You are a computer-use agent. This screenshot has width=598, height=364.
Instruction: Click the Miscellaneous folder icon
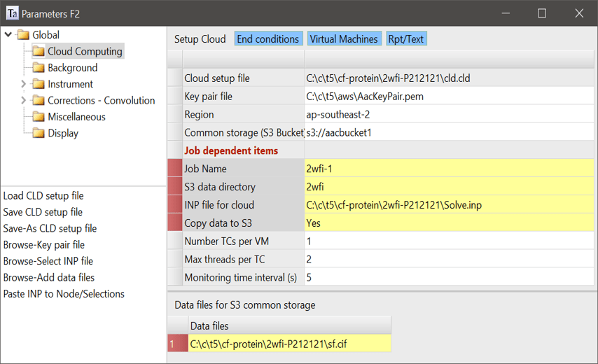click(x=38, y=117)
